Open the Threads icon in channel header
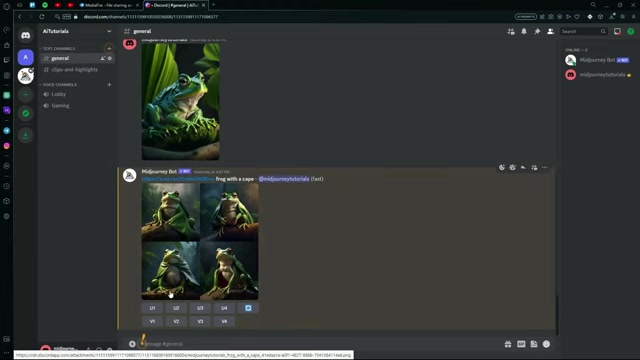The image size is (640, 360). [x=511, y=31]
